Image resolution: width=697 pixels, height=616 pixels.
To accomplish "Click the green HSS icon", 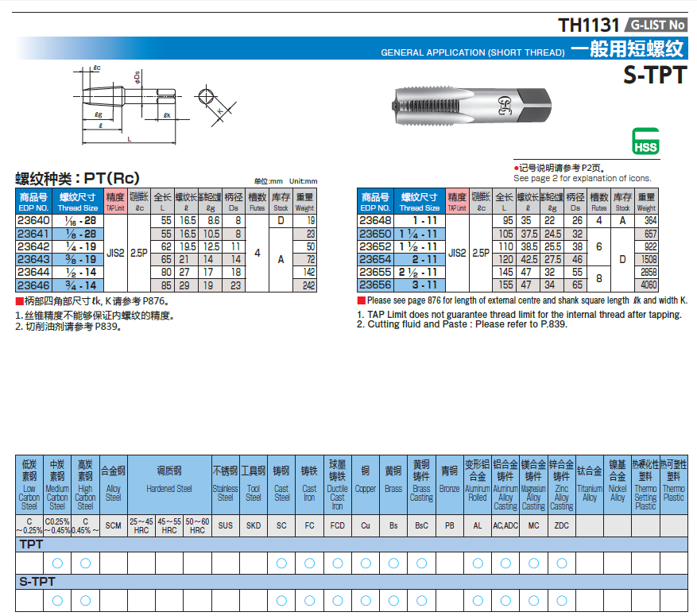I will click(x=645, y=141).
